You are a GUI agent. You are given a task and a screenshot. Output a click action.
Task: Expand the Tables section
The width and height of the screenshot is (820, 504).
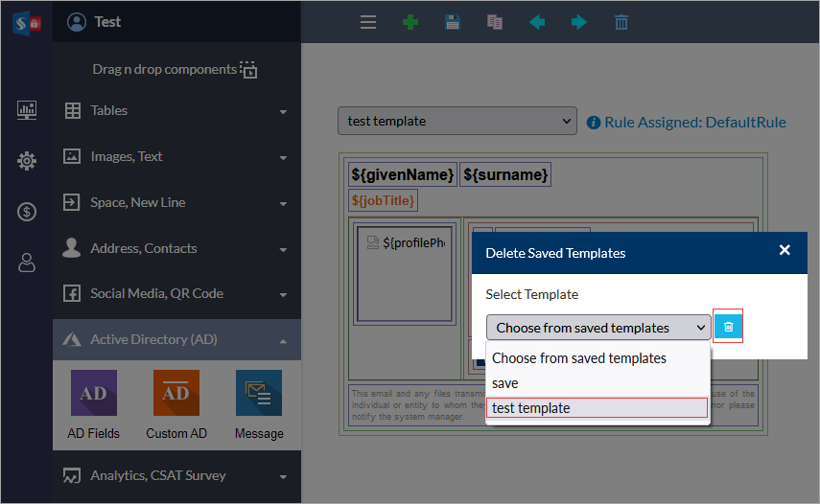click(176, 111)
